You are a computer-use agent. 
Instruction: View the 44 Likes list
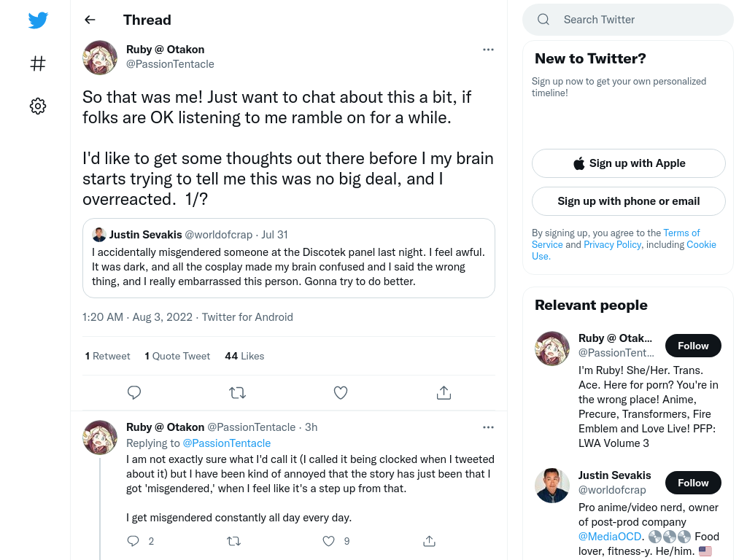tap(244, 356)
